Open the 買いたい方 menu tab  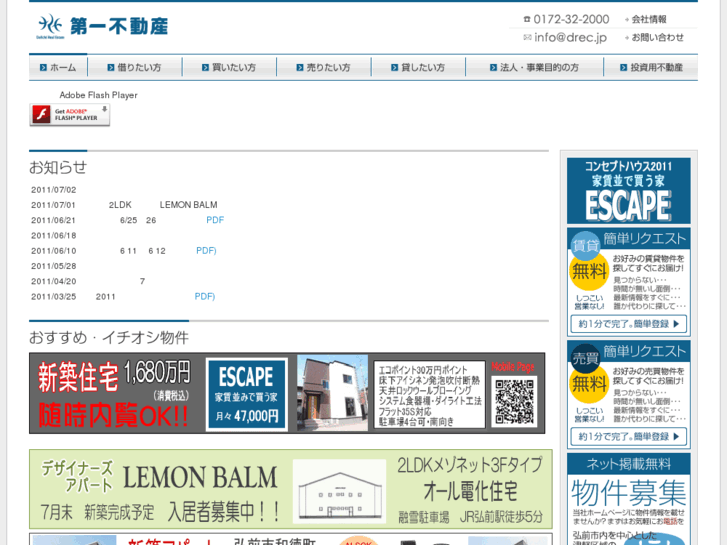point(230,67)
